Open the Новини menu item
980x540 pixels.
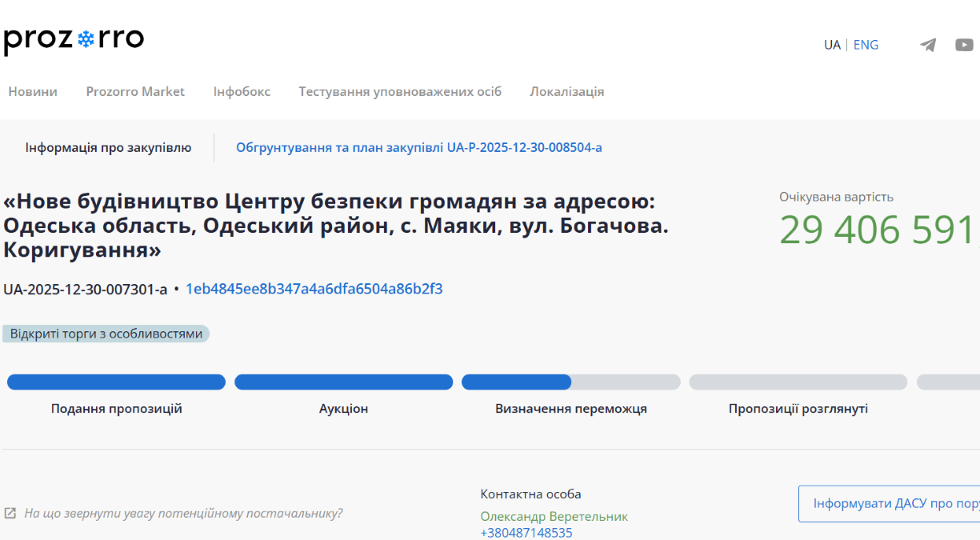click(33, 91)
